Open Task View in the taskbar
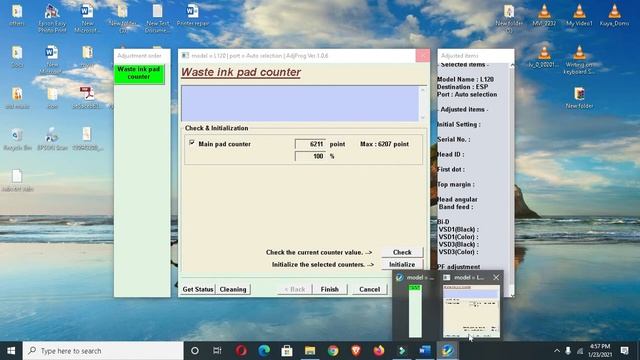The height and width of the screenshot is (360, 640). pos(217,351)
